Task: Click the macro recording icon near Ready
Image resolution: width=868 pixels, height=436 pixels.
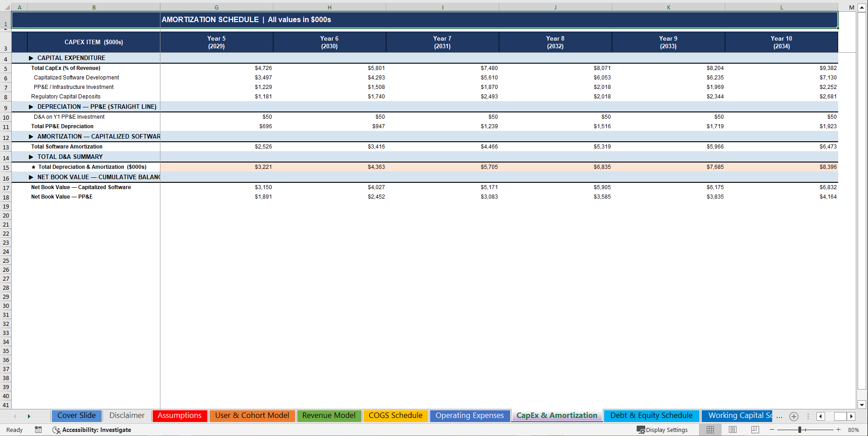Action: [x=38, y=430]
